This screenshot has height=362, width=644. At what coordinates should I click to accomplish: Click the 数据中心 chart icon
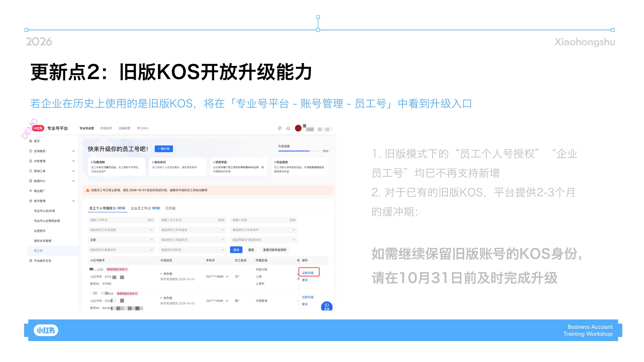31,181
